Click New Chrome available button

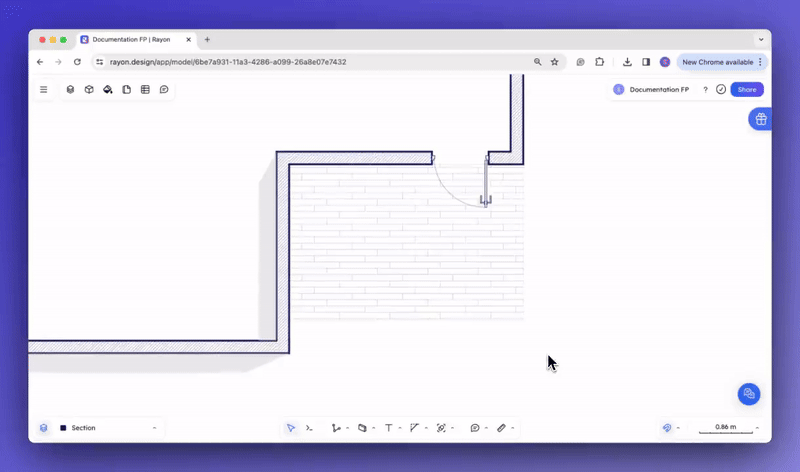720,62
